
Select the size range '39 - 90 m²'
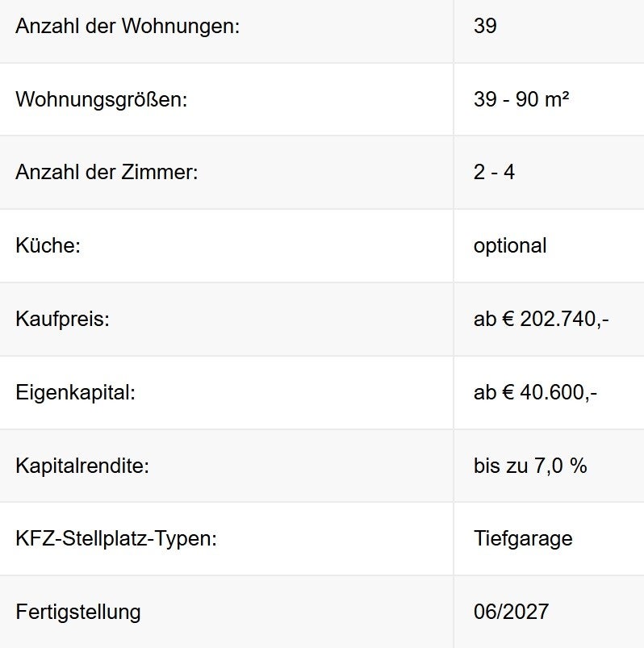pyautogui.click(x=521, y=100)
